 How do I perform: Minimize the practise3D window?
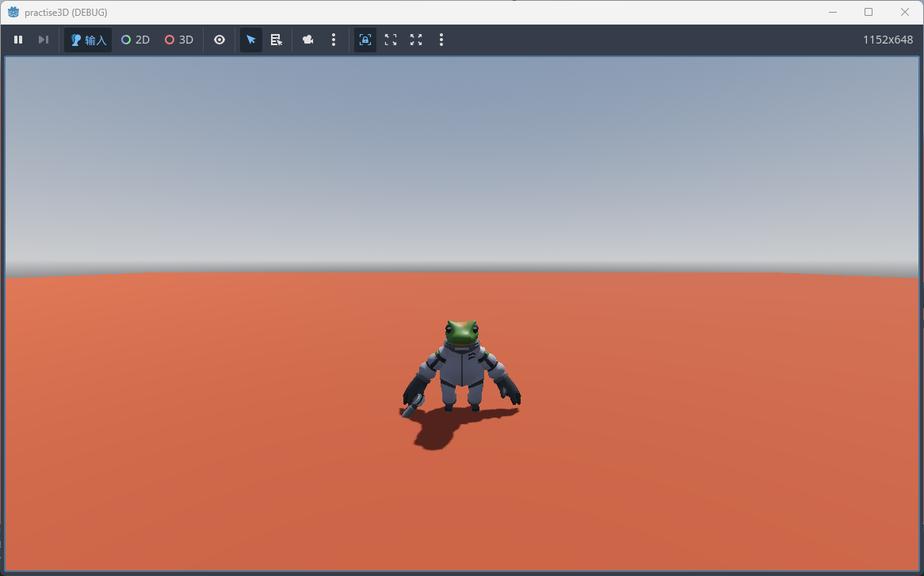(x=833, y=12)
